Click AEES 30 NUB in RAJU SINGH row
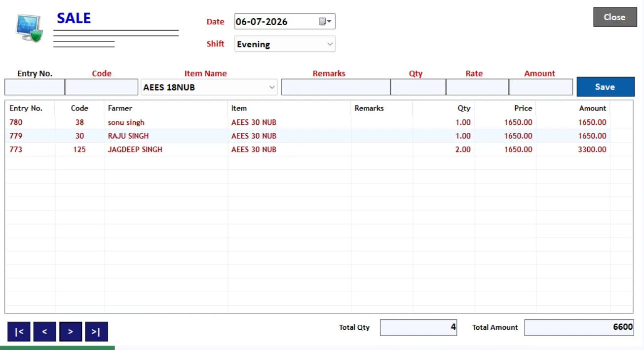This screenshot has height=350, width=644. point(254,136)
